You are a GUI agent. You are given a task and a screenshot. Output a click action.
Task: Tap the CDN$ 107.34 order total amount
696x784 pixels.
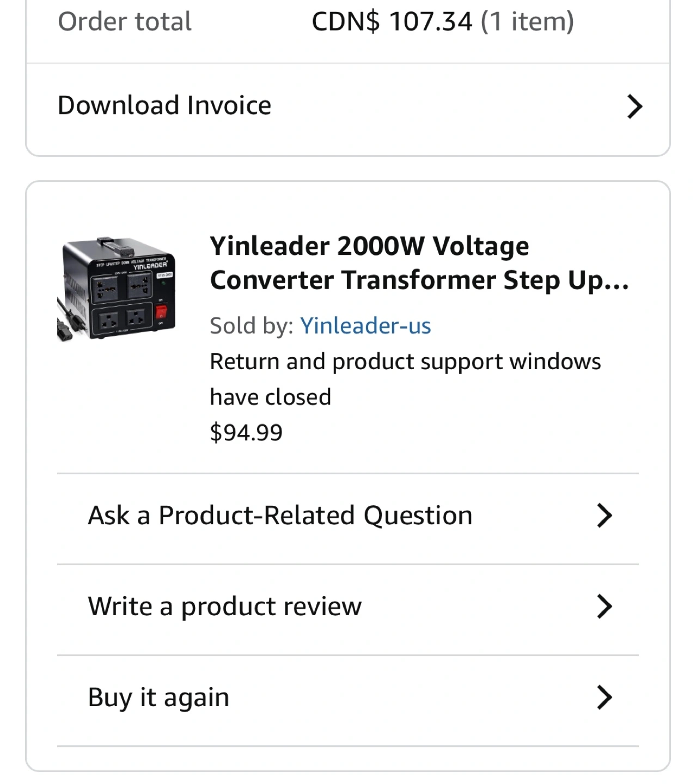(x=392, y=22)
